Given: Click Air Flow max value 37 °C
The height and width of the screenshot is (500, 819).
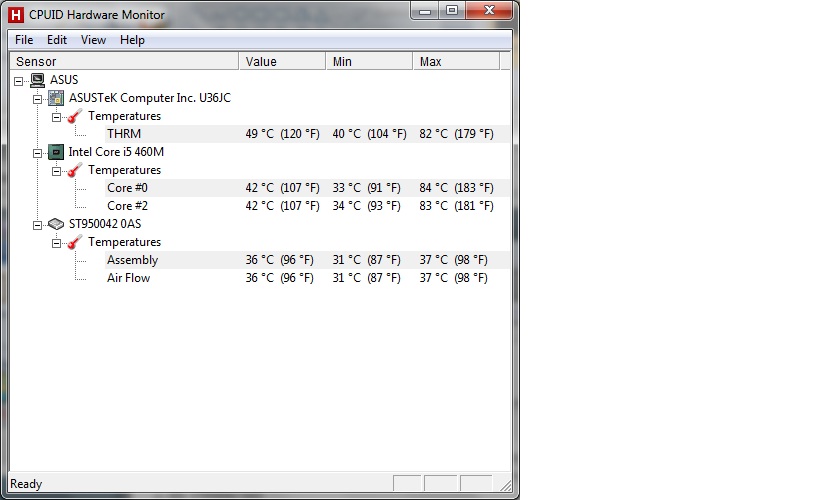Looking at the screenshot, I should point(453,278).
